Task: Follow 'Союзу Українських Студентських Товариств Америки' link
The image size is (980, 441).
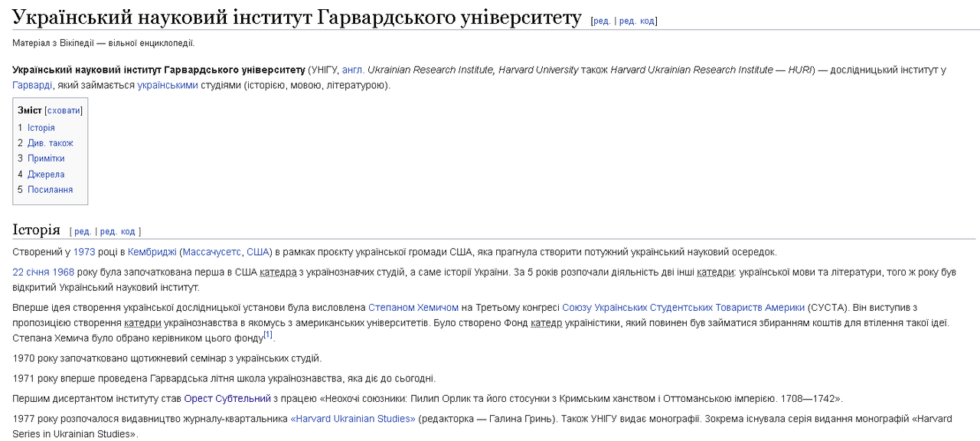Action: pos(684,308)
